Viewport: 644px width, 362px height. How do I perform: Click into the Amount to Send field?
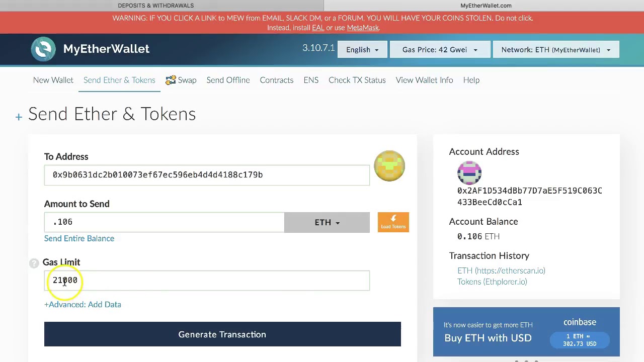[164, 223]
